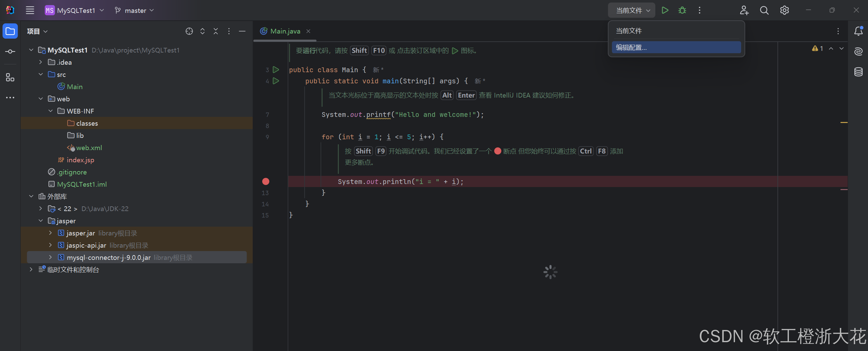Screen dimensions: 868x351
Task: Collapse the web folder
Action: click(x=41, y=99)
